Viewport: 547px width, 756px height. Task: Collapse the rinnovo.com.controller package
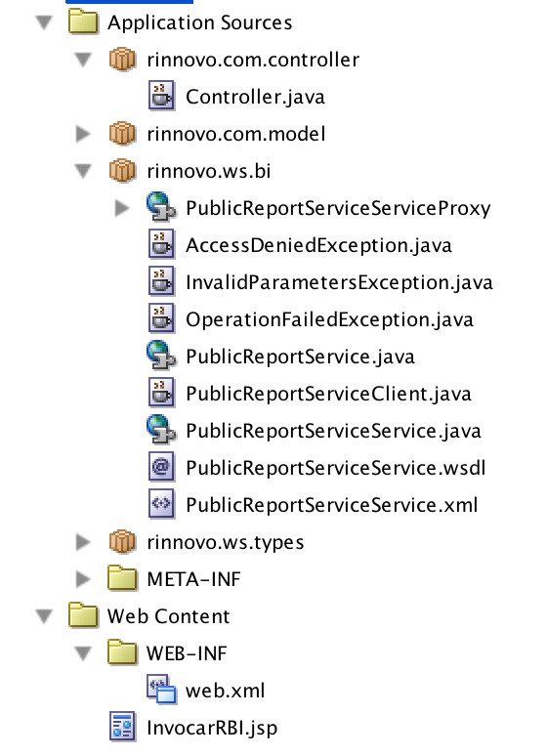pos(83,60)
